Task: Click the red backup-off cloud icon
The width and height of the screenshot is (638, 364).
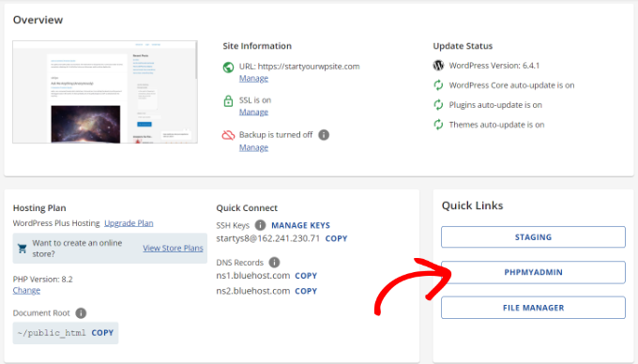Action: pyautogui.click(x=228, y=135)
